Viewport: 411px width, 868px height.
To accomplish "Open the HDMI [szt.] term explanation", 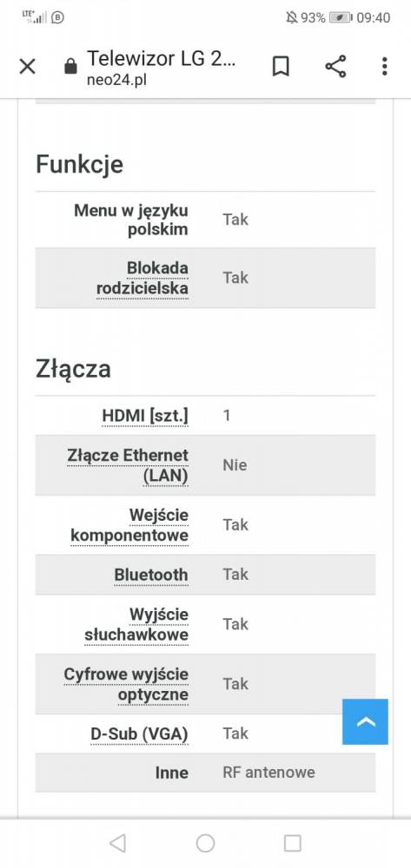I will tap(145, 416).
